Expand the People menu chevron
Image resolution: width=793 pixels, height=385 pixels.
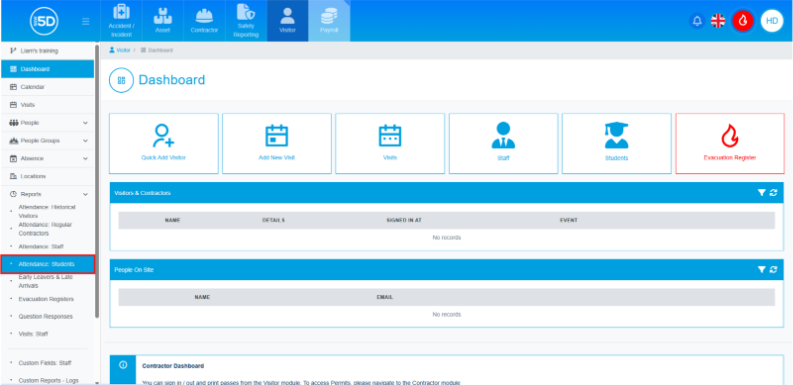pyautogui.click(x=85, y=123)
